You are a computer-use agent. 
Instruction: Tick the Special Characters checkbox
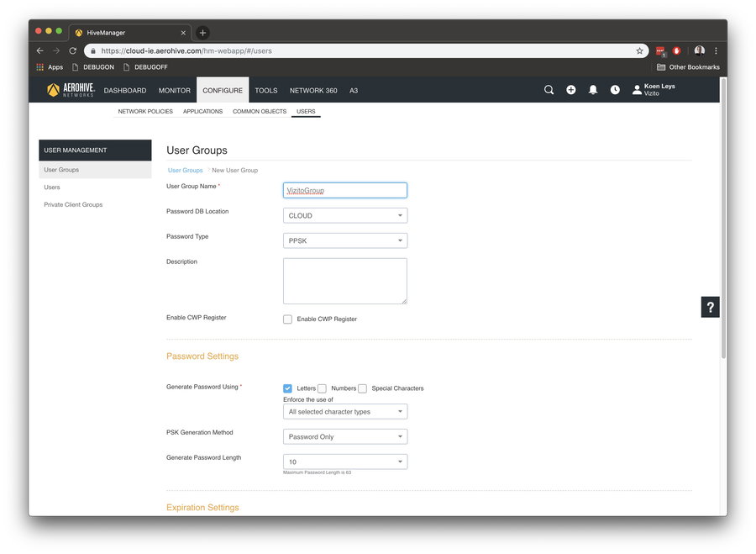pos(363,388)
